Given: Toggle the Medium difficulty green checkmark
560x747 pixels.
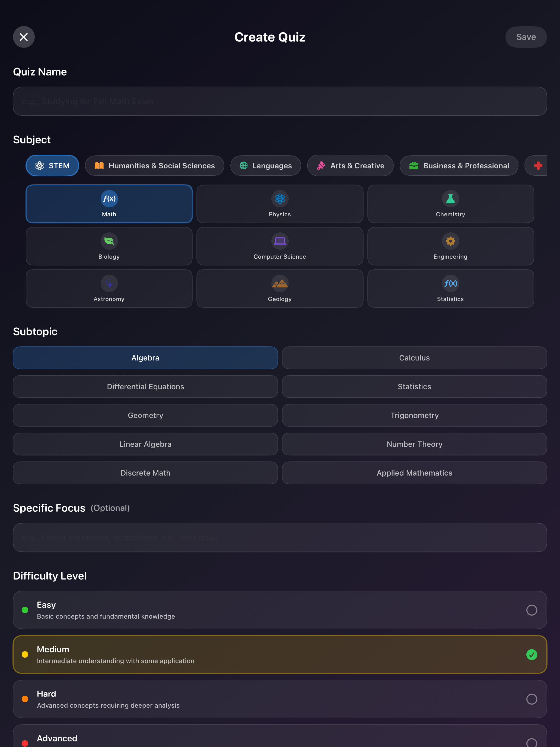Looking at the screenshot, I should pos(531,654).
